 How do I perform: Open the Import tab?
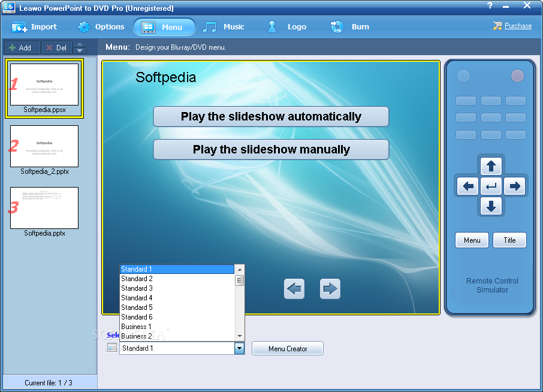(34, 27)
